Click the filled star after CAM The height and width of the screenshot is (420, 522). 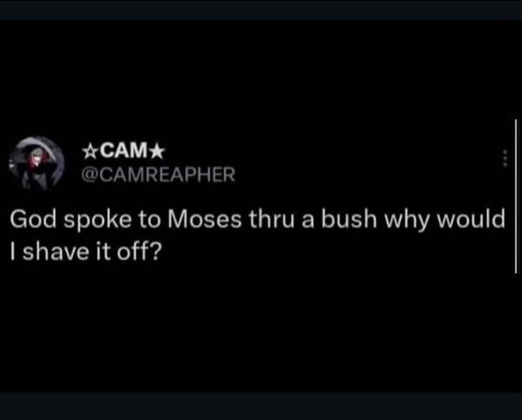(x=159, y=150)
